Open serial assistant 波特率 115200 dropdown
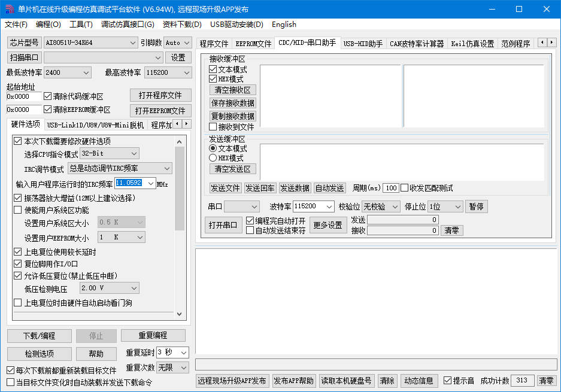 329,206
